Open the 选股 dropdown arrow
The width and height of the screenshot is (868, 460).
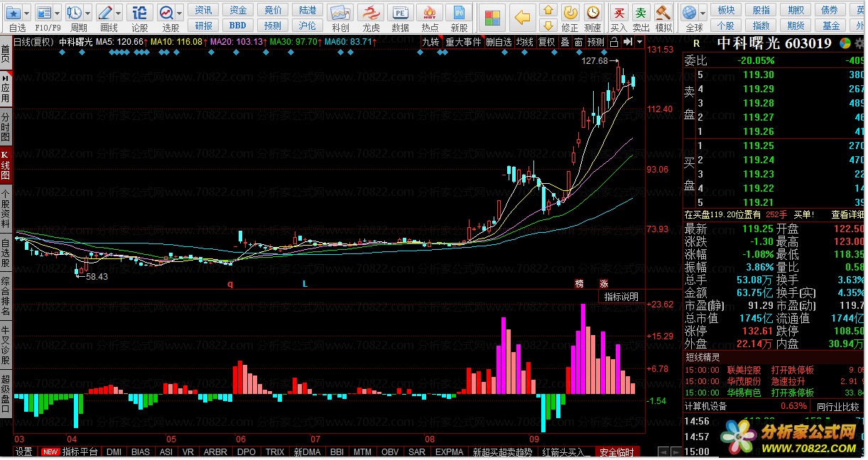[x=180, y=13]
